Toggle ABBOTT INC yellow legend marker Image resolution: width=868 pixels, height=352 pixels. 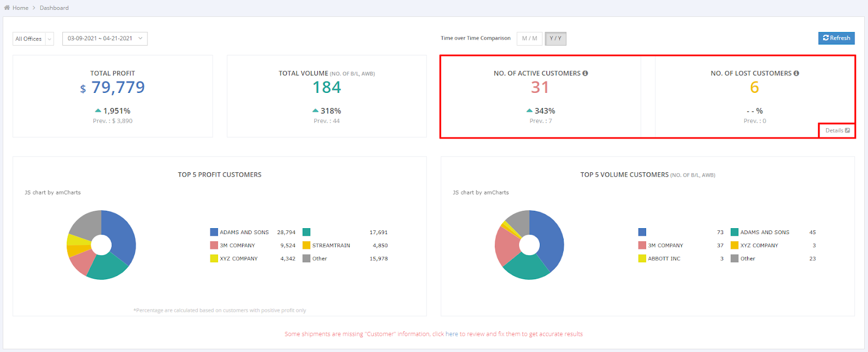coord(642,259)
